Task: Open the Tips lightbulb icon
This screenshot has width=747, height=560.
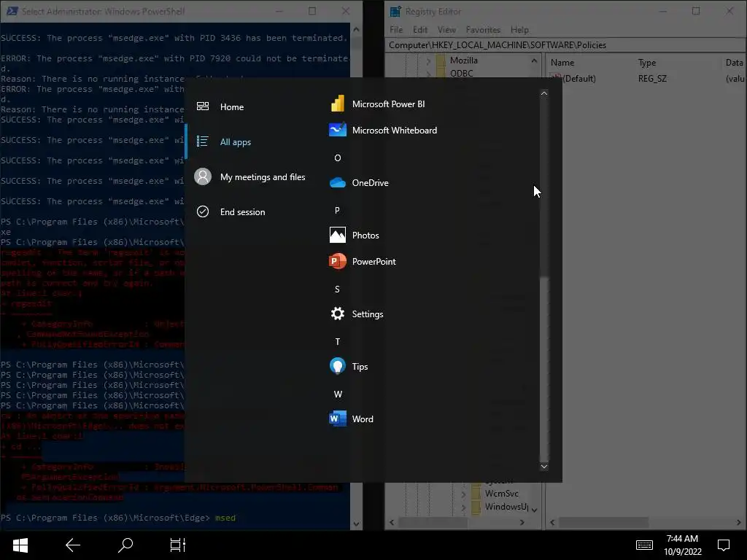Action: (x=337, y=366)
